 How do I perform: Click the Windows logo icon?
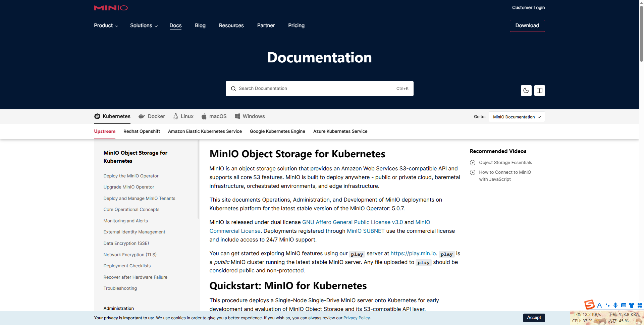coord(237,116)
